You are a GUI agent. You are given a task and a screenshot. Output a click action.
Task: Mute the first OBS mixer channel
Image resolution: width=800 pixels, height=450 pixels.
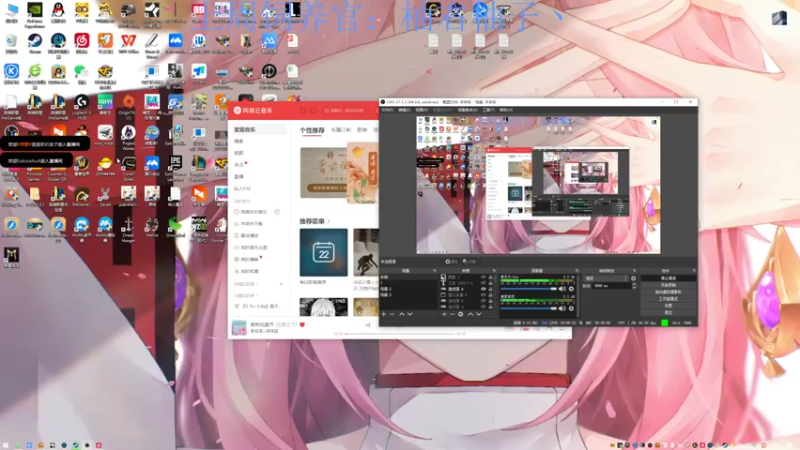click(562, 289)
